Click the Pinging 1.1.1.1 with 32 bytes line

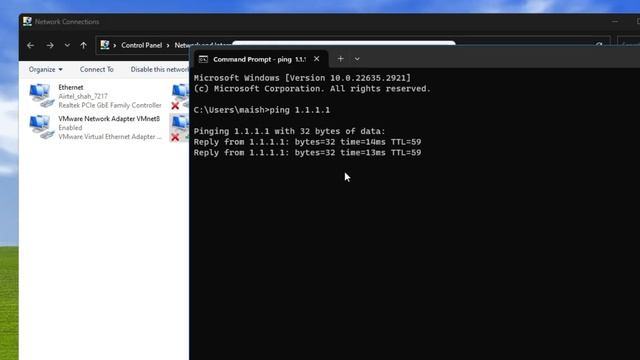click(289, 131)
